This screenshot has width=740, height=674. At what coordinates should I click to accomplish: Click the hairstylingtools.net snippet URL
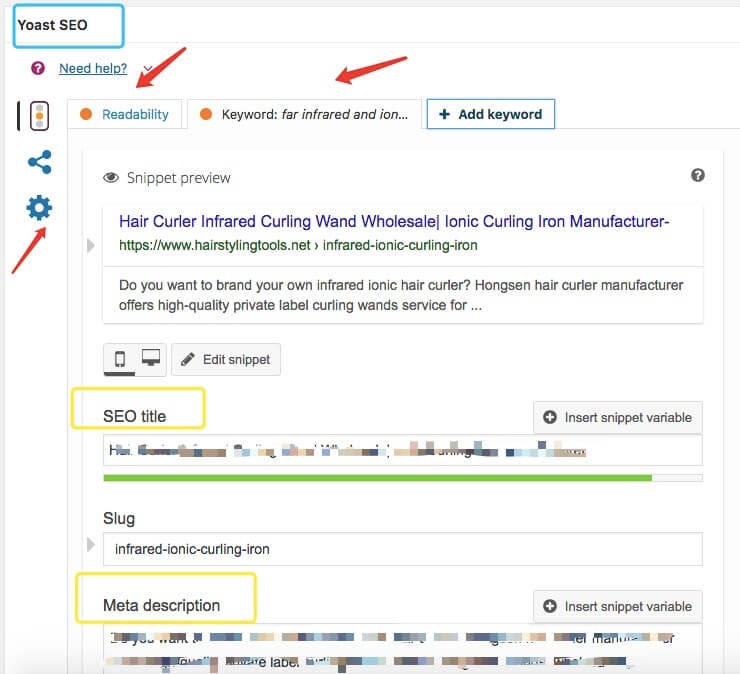click(298, 245)
